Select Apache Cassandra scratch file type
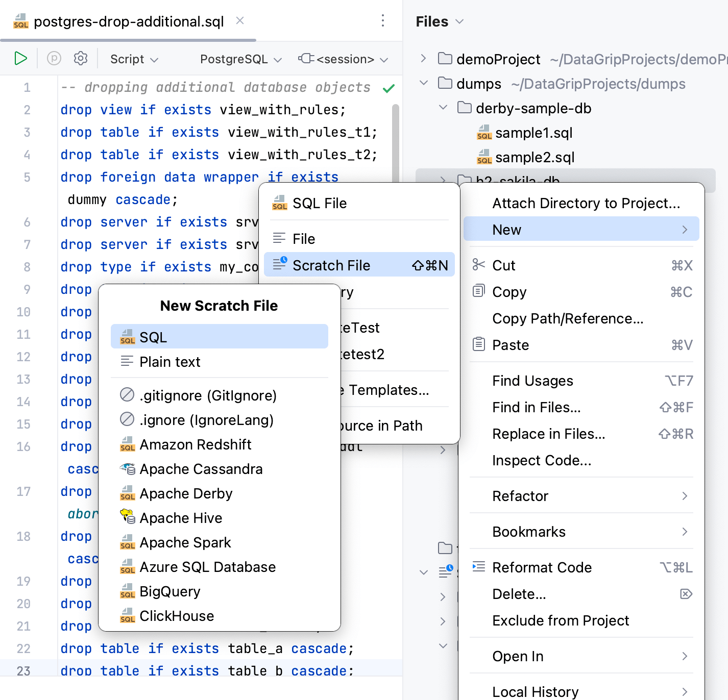 [201, 469]
